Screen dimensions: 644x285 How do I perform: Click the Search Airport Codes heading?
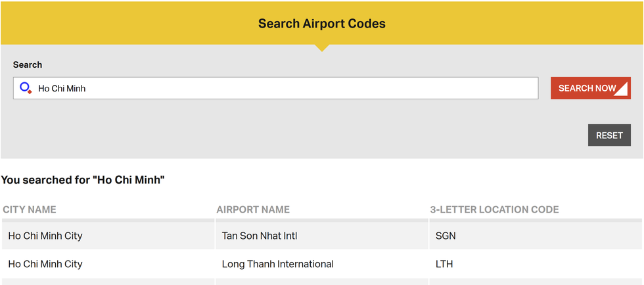click(322, 24)
